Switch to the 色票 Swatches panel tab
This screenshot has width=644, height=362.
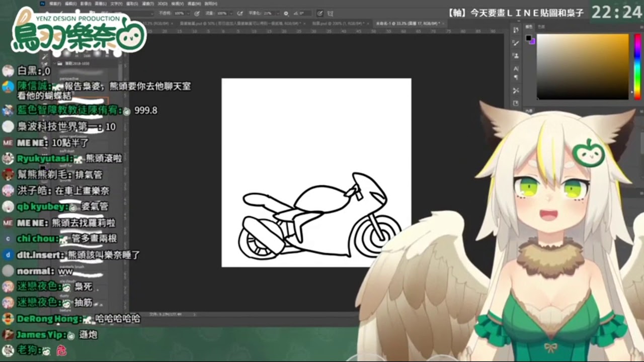click(x=541, y=27)
